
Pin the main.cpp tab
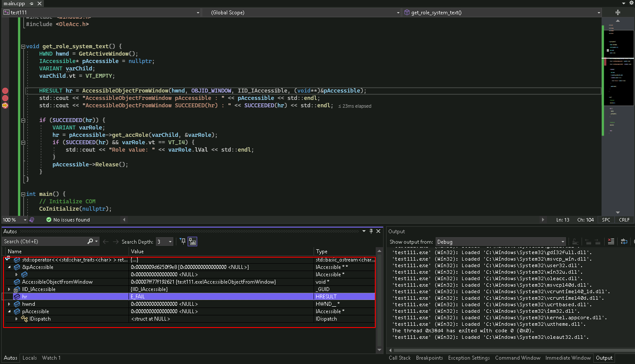32,3
